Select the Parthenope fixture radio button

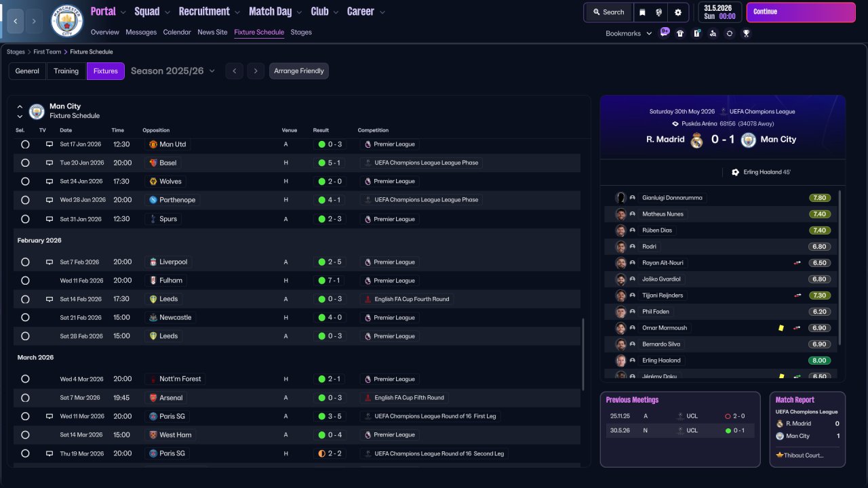coord(25,200)
